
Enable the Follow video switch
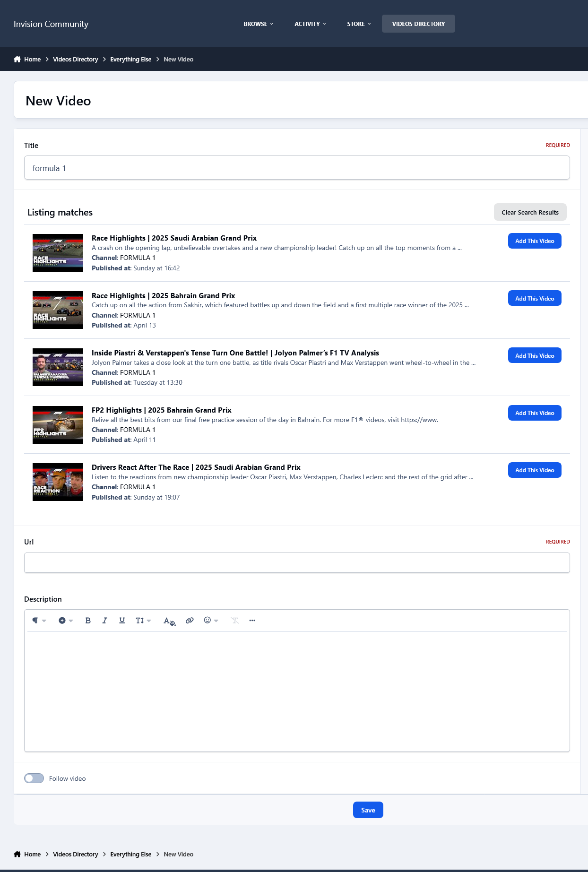pyautogui.click(x=34, y=778)
